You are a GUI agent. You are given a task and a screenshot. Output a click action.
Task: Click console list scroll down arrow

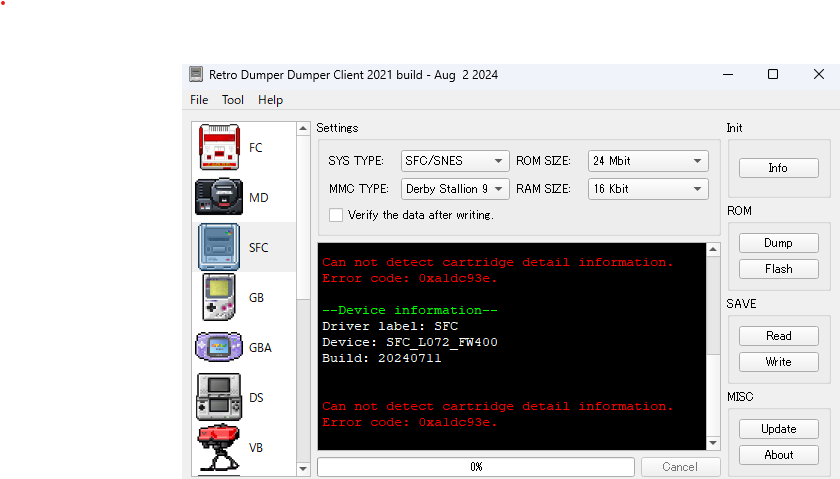(303, 469)
